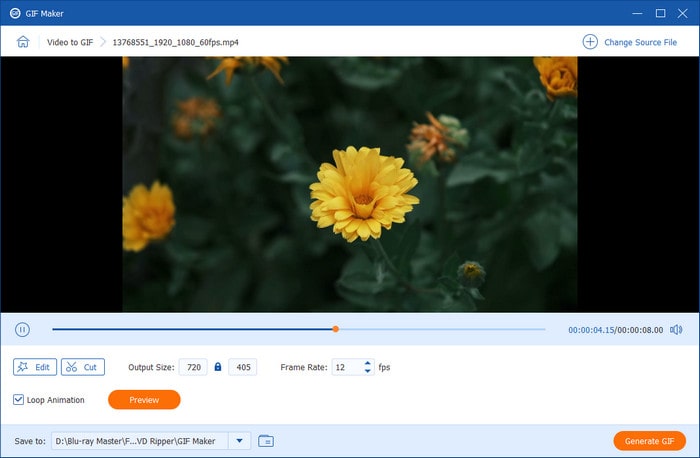Click the orange playback progress handle
The height and width of the screenshot is (458, 700).
335,329
